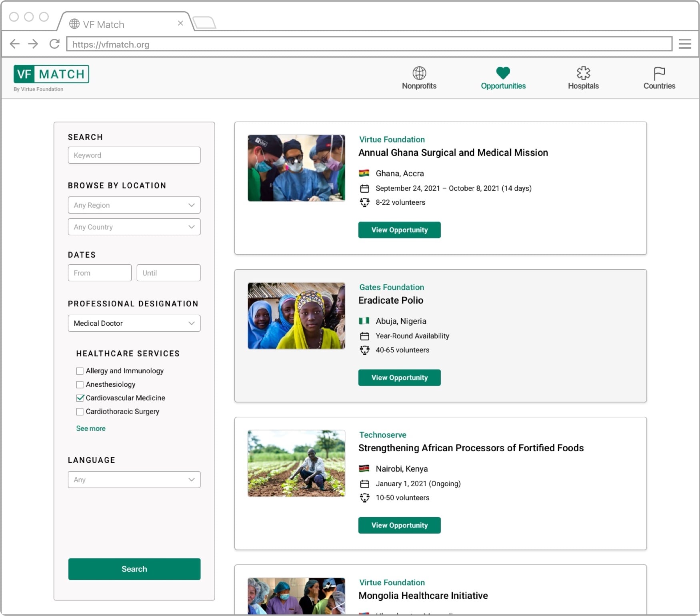Click the Kenya flag icon
The height and width of the screenshot is (616, 700).
(x=364, y=468)
